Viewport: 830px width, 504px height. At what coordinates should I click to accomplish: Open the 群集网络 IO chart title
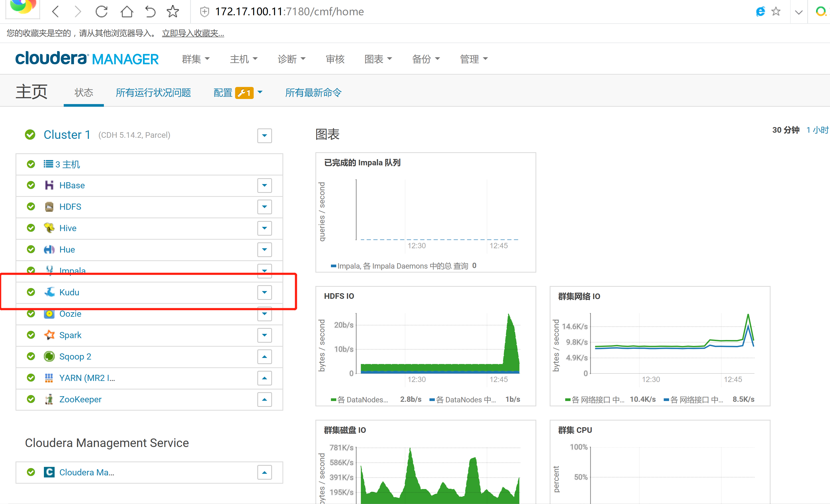(579, 296)
